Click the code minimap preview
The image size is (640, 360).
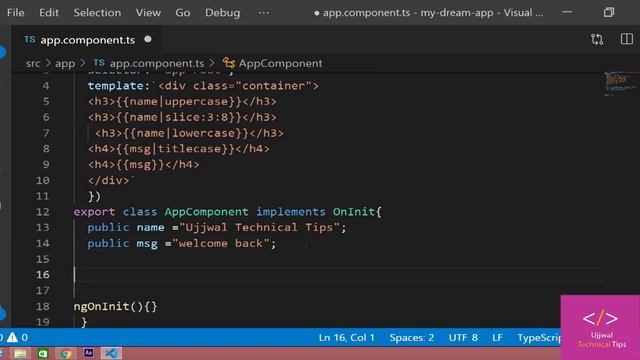pos(620,84)
